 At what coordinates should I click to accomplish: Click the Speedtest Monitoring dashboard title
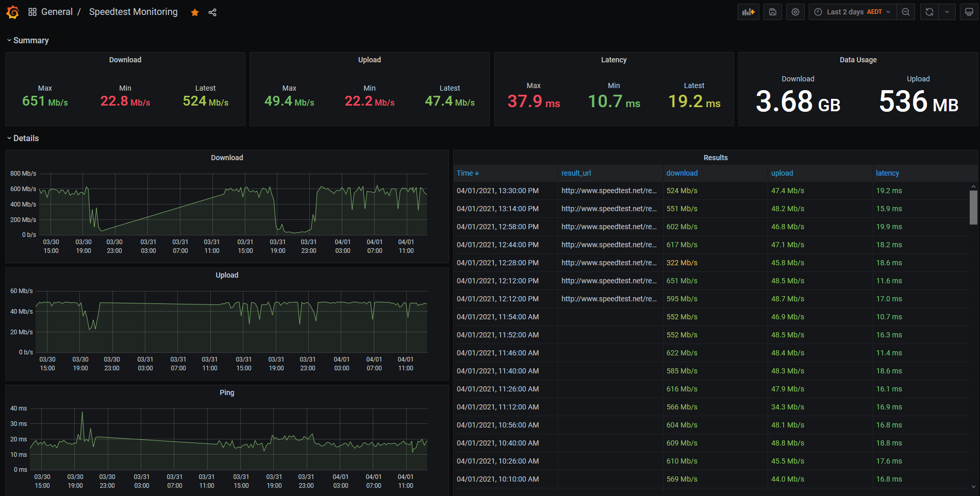[x=133, y=12]
